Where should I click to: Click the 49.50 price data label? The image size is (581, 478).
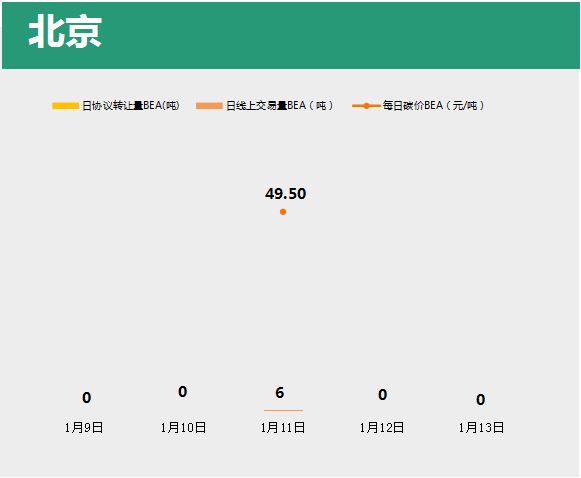pos(285,194)
